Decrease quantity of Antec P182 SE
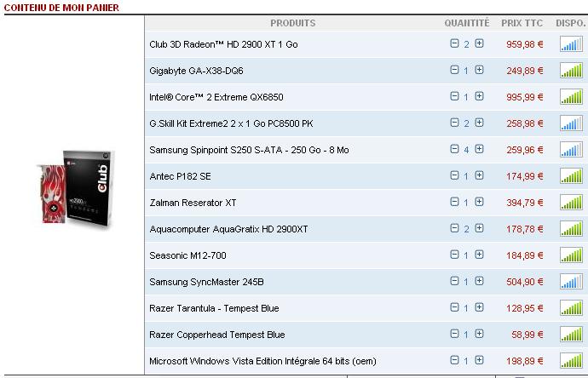 point(454,175)
